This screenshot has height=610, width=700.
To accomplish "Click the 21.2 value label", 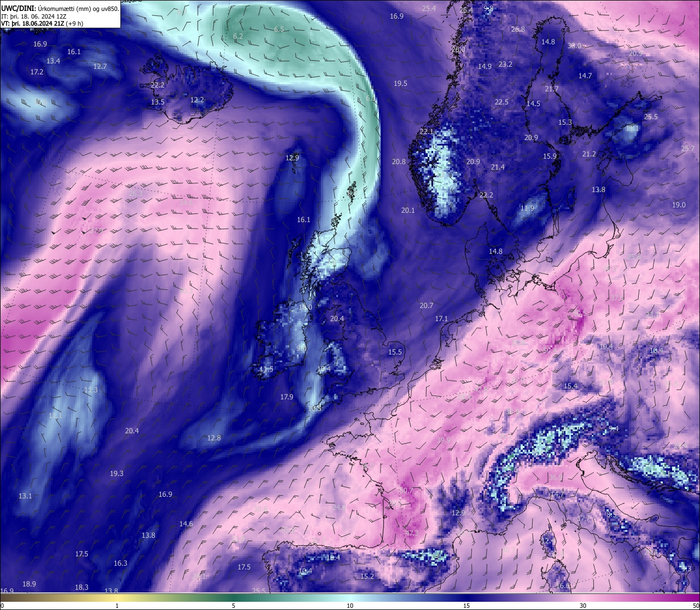I will (x=589, y=154).
